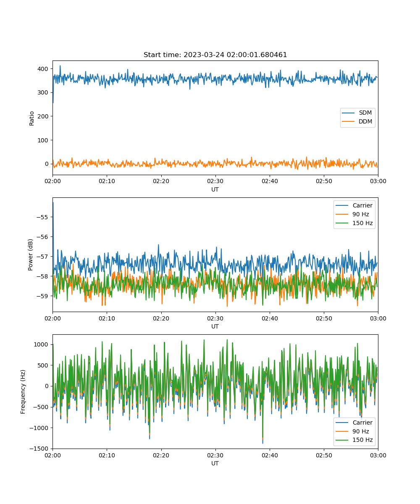Select the Frequency (Hz) y-axis label
Screen dimensions: 420x504
pyautogui.click(x=24, y=392)
